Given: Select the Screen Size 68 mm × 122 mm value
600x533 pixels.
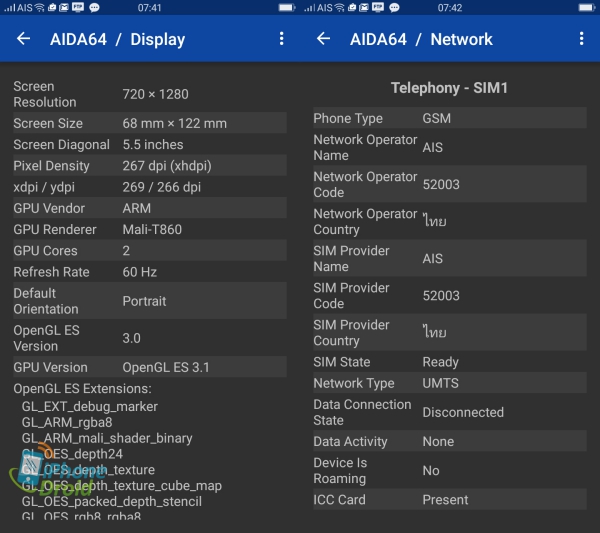Looking at the screenshot, I should 174,123.
